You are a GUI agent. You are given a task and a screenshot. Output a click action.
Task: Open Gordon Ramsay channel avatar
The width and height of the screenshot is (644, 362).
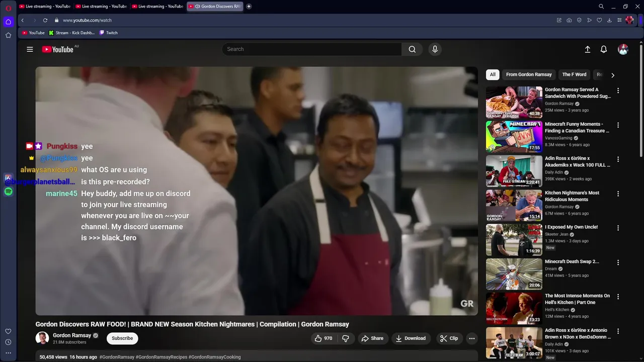[x=42, y=338]
